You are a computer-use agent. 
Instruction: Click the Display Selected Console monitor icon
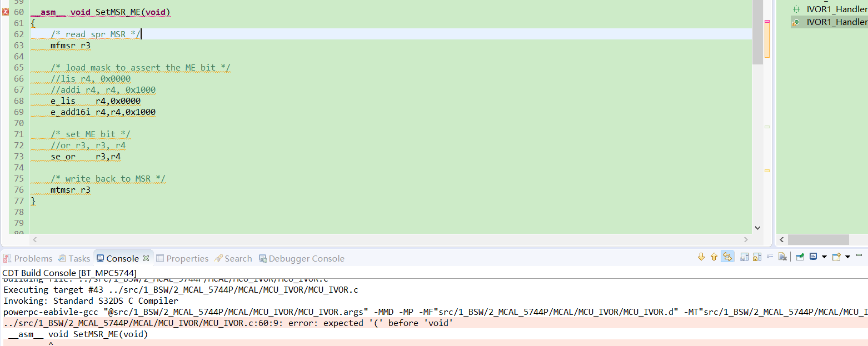(814, 257)
